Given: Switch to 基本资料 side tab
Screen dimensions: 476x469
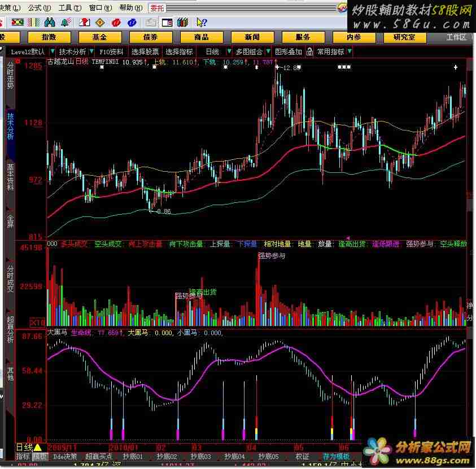Looking at the screenshot, I should coord(10,177).
